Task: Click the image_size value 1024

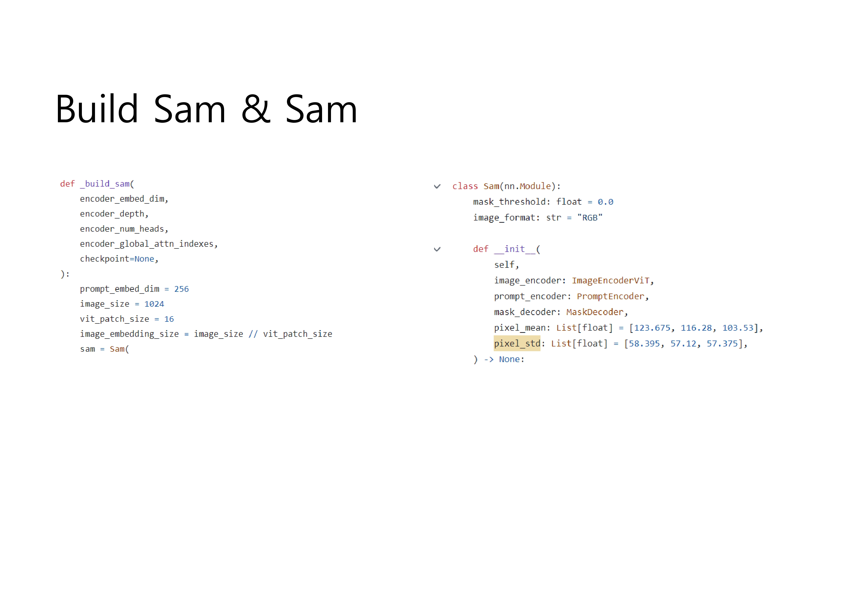Action: click(x=154, y=304)
